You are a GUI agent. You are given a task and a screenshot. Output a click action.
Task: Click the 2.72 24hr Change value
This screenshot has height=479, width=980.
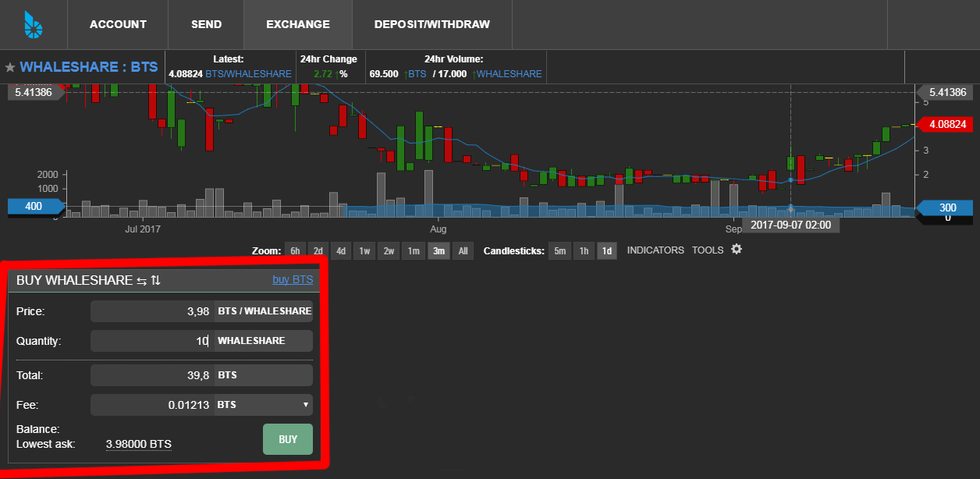tap(322, 74)
